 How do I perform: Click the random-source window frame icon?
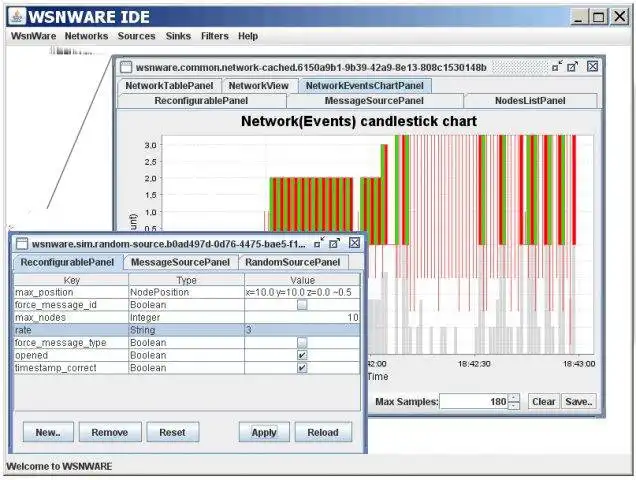[x=21, y=243]
